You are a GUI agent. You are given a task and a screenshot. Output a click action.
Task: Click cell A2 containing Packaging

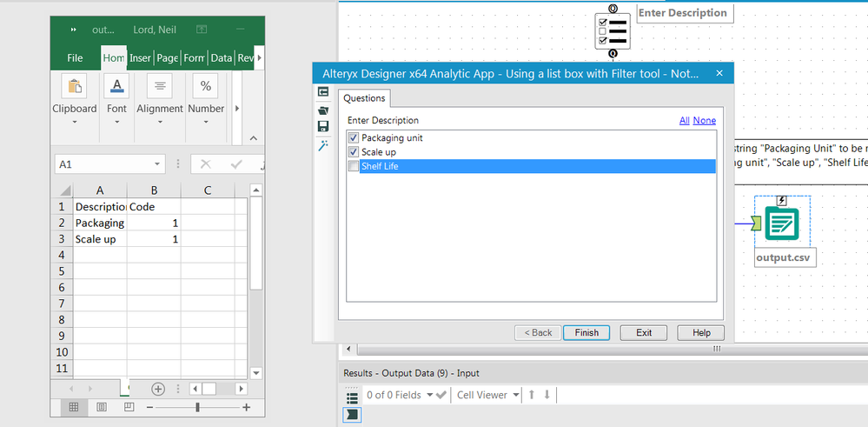click(100, 224)
